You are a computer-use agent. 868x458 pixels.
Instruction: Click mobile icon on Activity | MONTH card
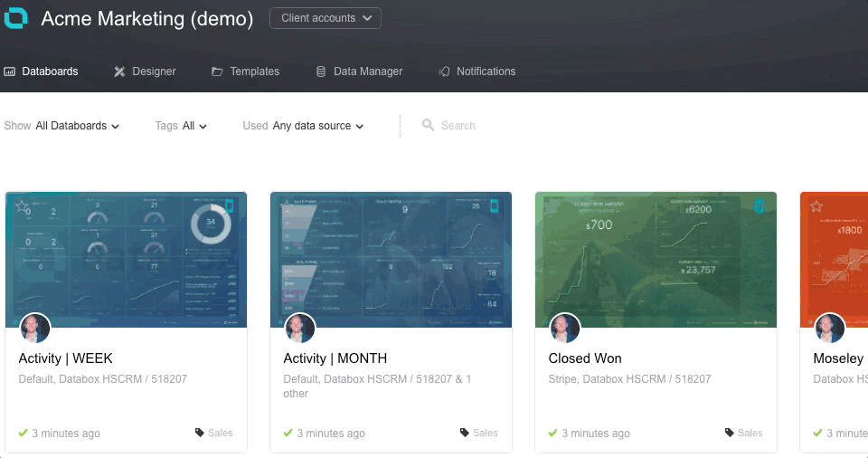(x=495, y=206)
